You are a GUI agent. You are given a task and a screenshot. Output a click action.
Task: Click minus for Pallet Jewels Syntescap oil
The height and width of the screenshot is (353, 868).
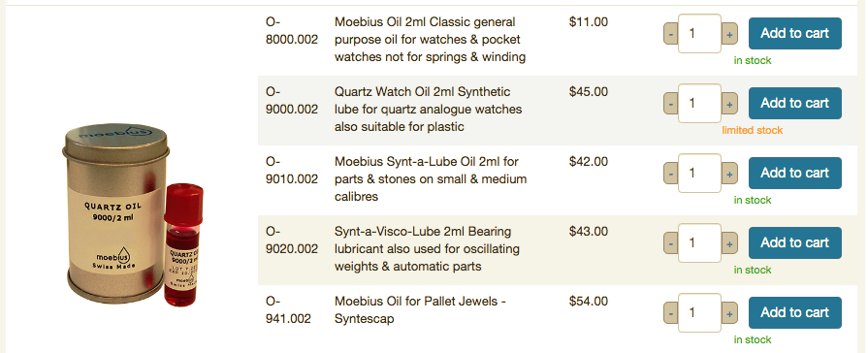tap(671, 313)
